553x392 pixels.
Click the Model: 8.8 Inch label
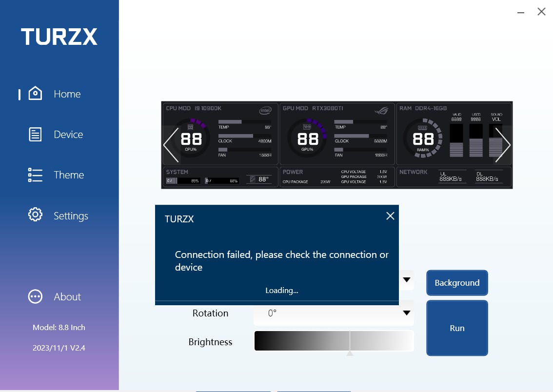59,327
